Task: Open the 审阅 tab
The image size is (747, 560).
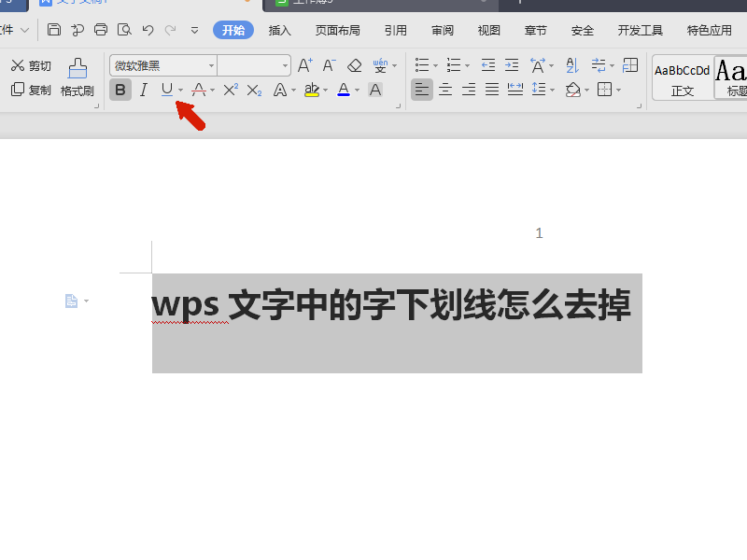Action: click(x=443, y=31)
